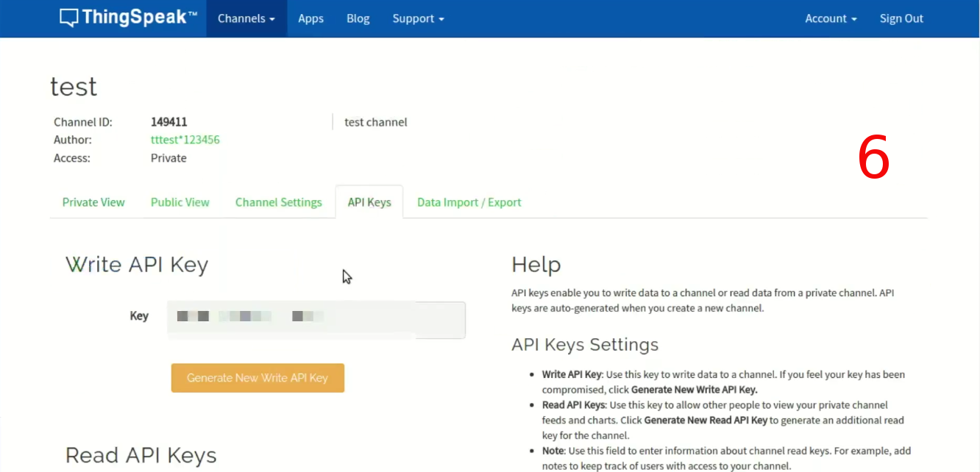Switch to the Private View tab

click(x=93, y=202)
